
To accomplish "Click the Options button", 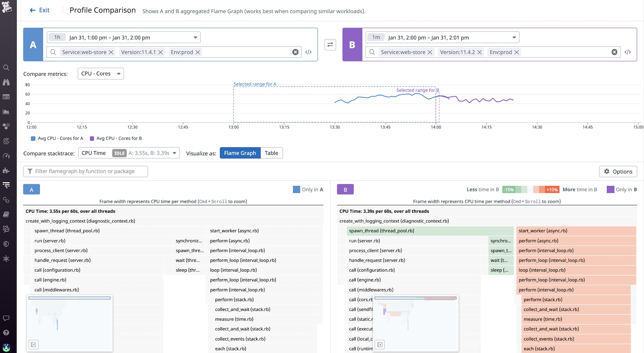I will (618, 172).
